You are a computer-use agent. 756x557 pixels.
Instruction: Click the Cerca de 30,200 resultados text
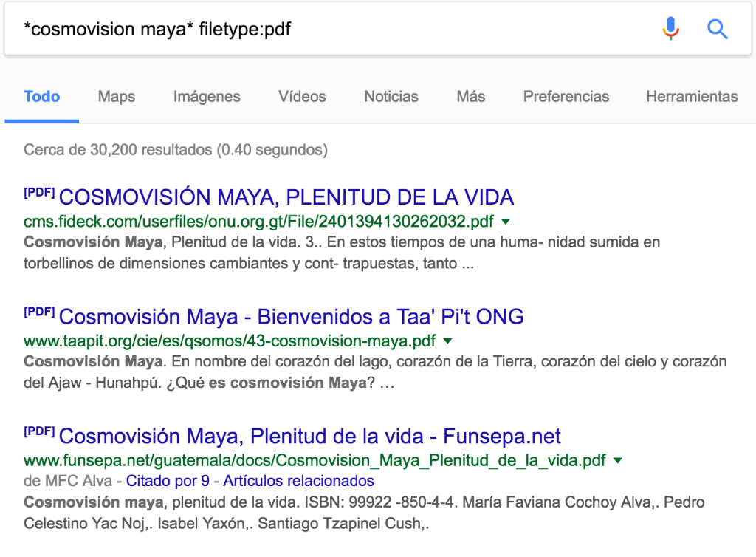[176, 150]
